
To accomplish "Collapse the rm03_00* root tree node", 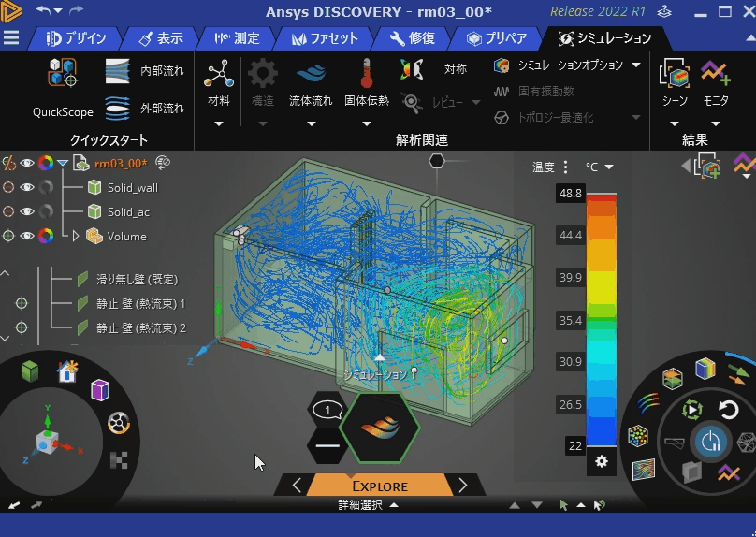I will tap(63, 164).
